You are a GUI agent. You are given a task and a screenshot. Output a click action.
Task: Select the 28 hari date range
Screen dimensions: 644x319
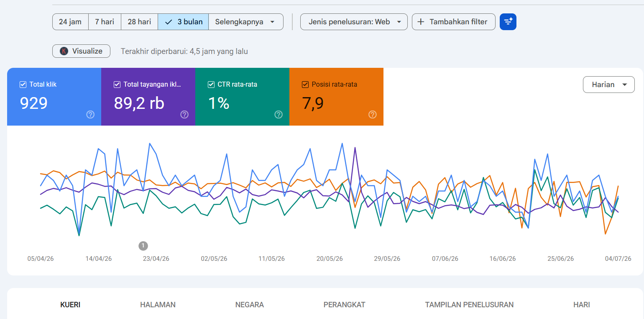coord(139,22)
